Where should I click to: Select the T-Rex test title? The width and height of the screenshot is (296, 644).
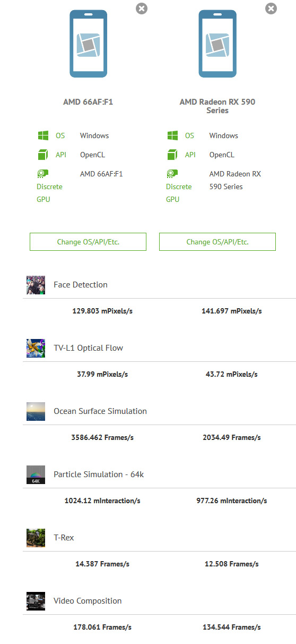click(x=64, y=538)
